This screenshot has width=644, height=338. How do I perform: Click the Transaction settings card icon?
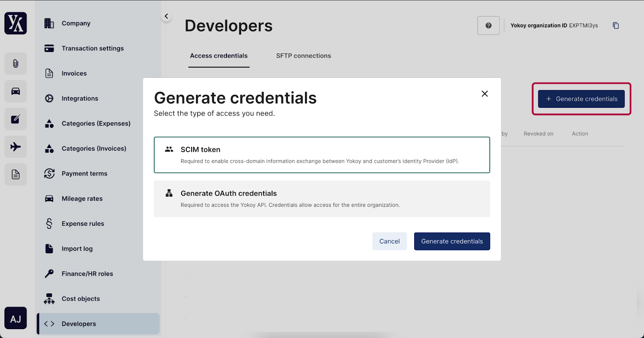(49, 48)
